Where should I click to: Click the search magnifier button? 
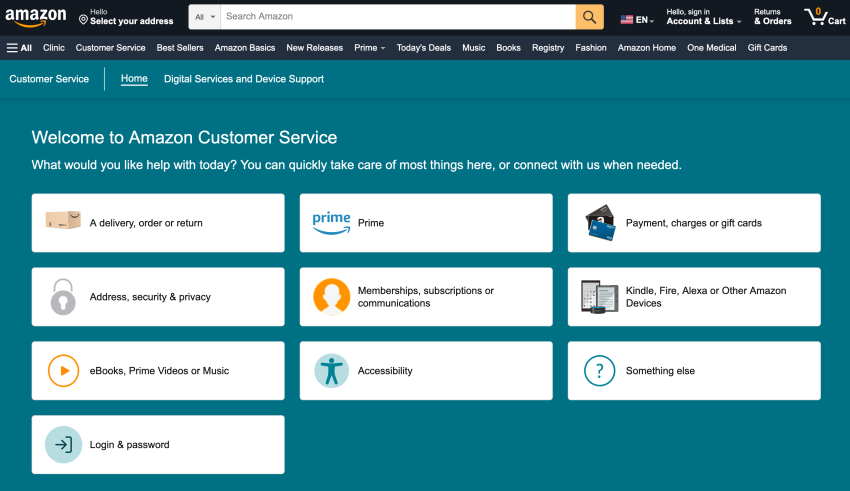(x=589, y=17)
